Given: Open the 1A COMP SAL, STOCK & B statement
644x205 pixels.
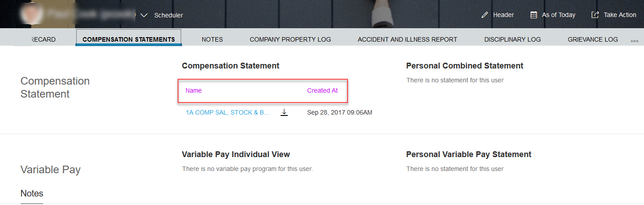Looking at the screenshot, I should (228, 112).
